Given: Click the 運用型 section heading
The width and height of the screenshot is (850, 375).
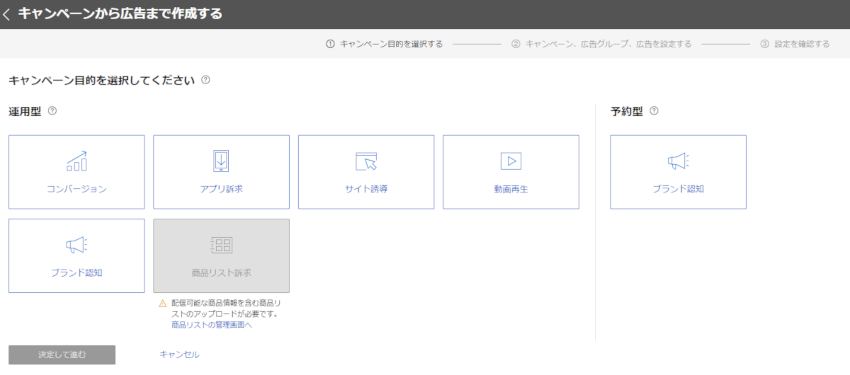Looking at the screenshot, I should click(25, 112).
